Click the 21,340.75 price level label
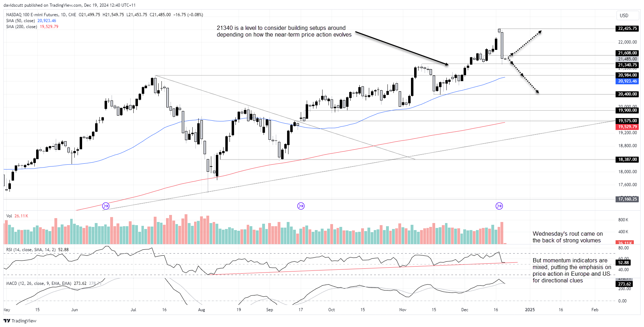This screenshot has height=327, width=644. pos(627,65)
